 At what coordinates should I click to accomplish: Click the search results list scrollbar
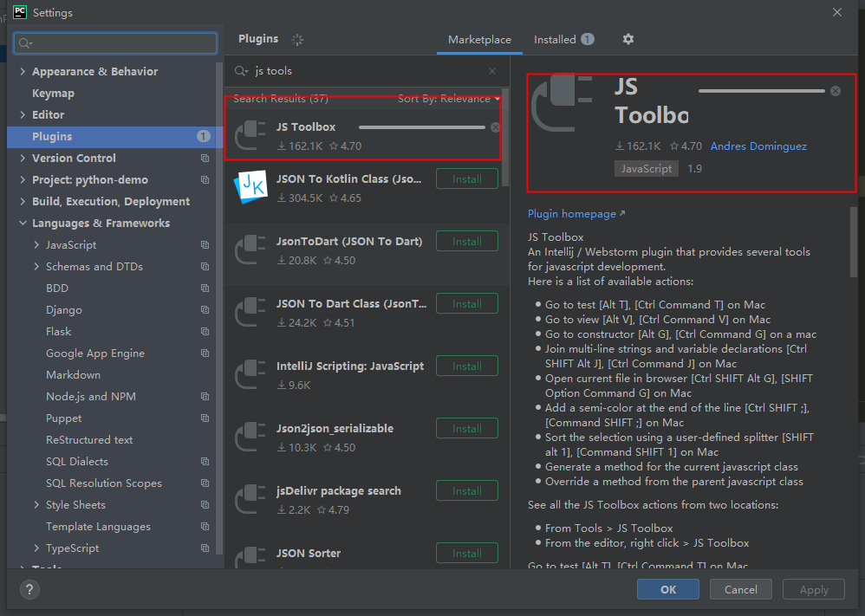[505, 138]
